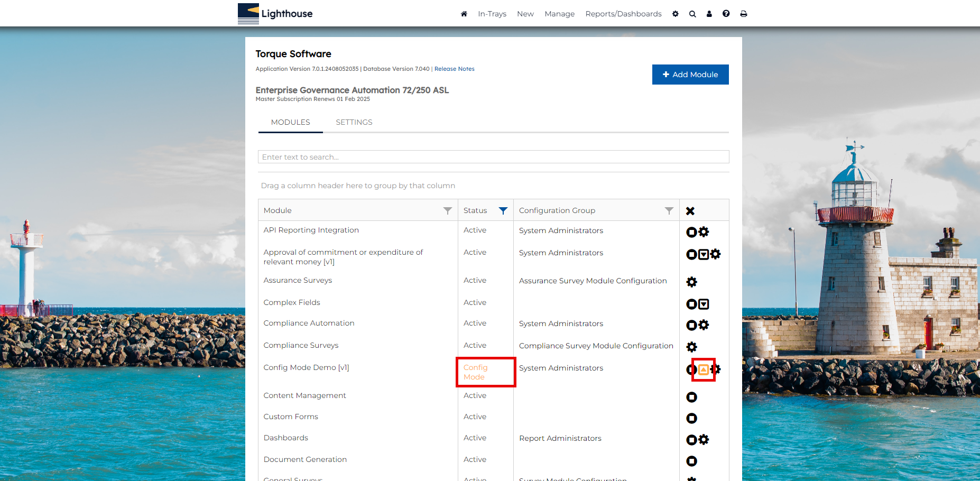The height and width of the screenshot is (481, 980).
Task: Click the clear filters X icon
Action: [690, 211]
